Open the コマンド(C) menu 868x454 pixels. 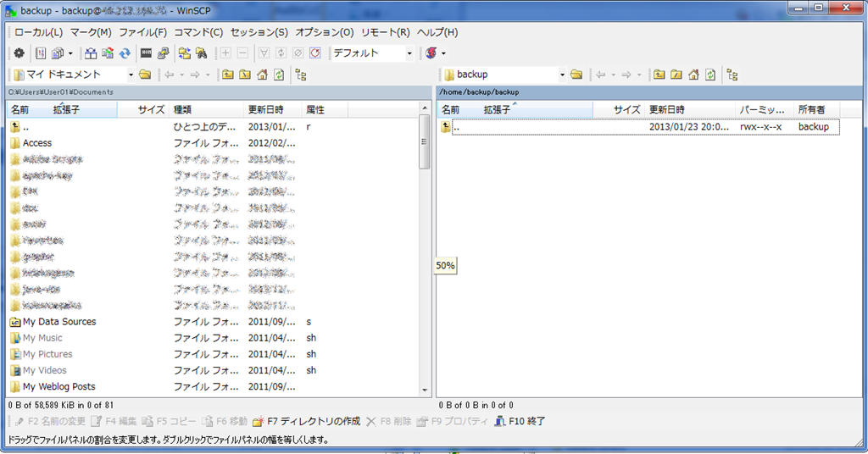point(198,32)
